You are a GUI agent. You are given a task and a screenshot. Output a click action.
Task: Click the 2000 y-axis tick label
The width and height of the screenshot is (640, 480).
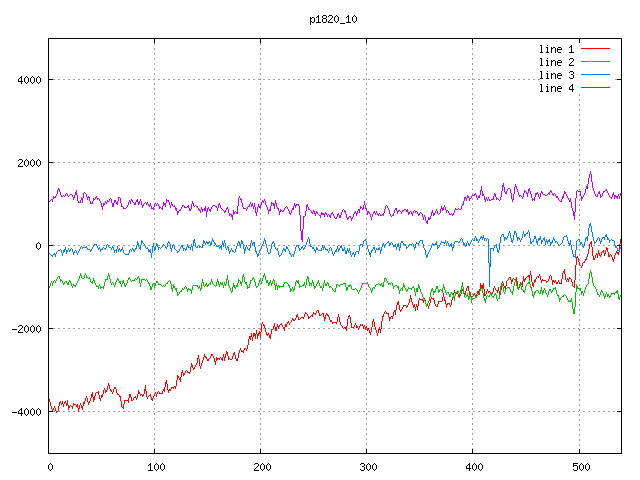[27, 163]
